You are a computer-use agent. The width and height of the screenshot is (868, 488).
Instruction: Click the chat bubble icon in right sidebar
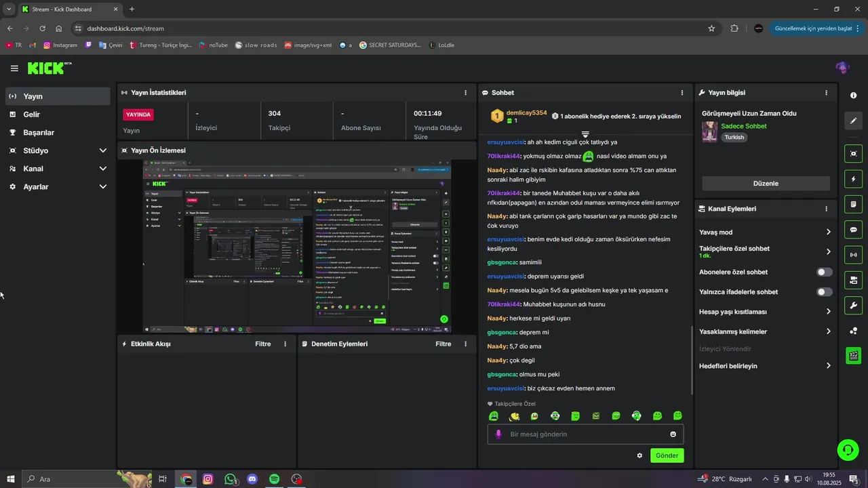(853, 230)
